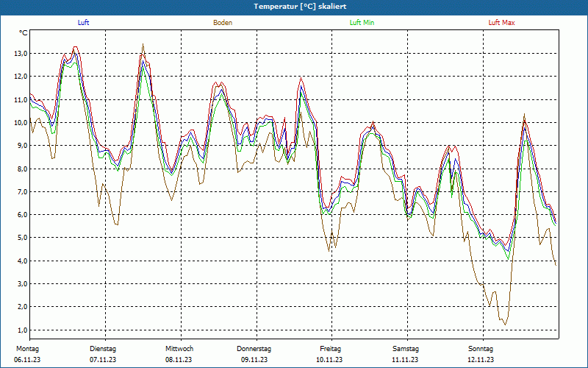This screenshot has width=588, height=368.
Task: Select the '11,0' y-axis value
Action: click(21, 99)
